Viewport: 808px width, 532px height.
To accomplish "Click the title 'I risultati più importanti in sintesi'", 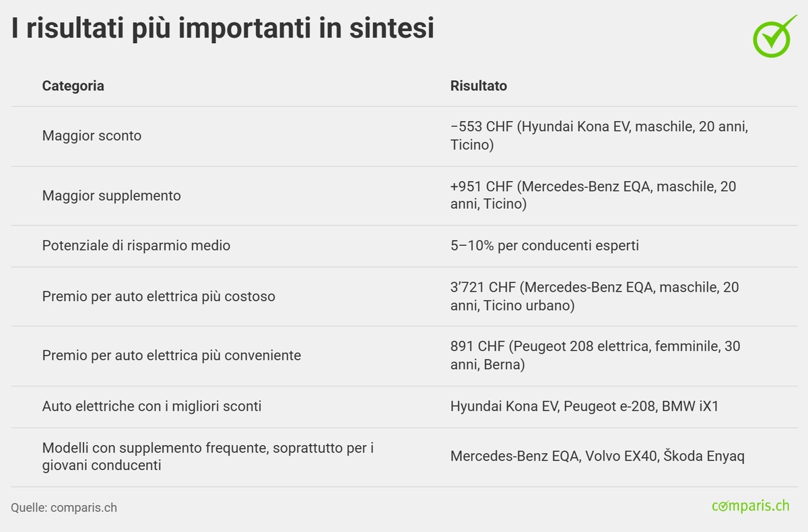I will (x=222, y=29).
